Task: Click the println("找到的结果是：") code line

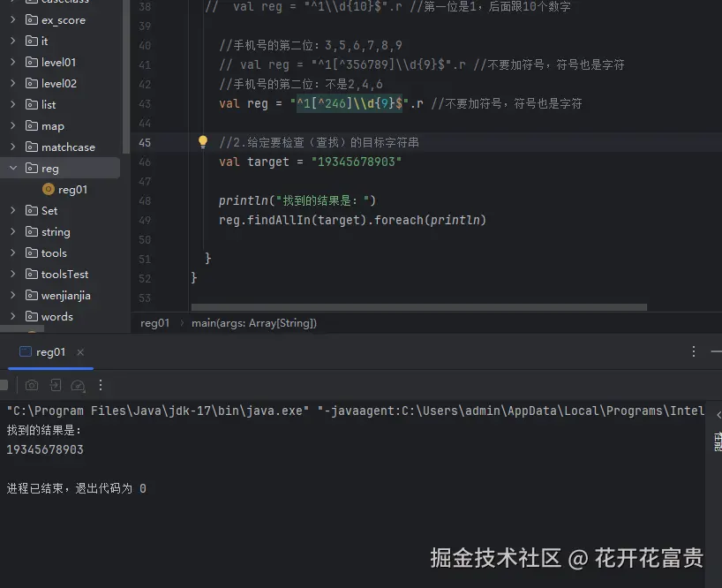Action: point(297,200)
